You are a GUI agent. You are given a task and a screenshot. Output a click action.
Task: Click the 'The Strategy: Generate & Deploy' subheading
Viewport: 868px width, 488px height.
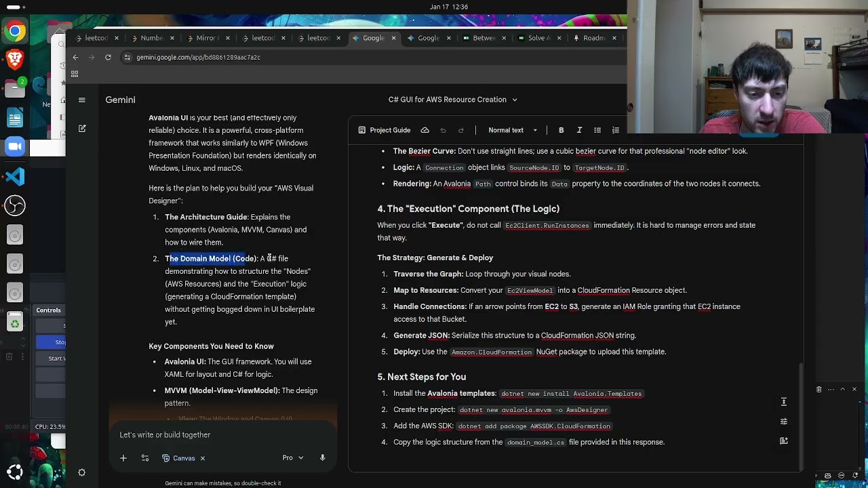coord(435,258)
